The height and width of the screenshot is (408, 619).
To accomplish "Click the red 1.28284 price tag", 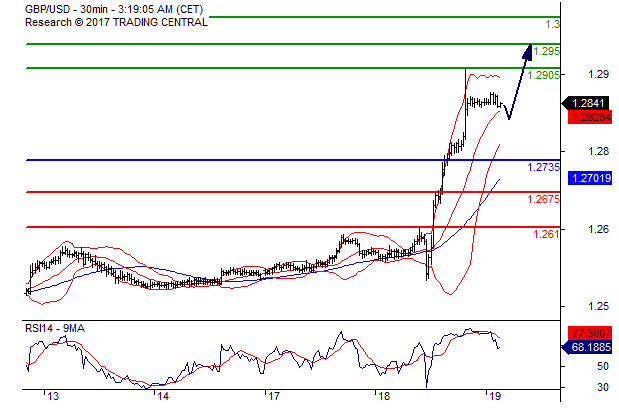I will pyautogui.click(x=590, y=117).
